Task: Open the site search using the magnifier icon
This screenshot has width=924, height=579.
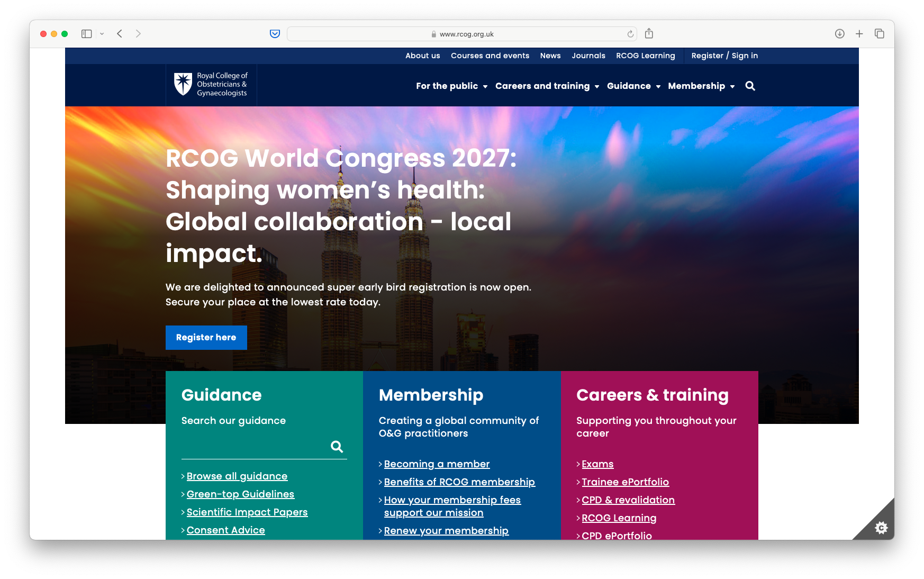Action: click(750, 86)
